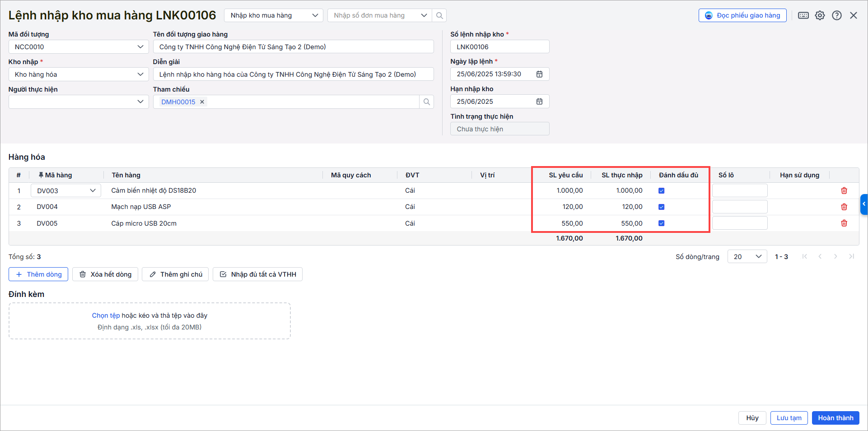Viewport: 868px width, 431px height.
Task: Click the Tham chiếu search icon
Action: point(426,102)
